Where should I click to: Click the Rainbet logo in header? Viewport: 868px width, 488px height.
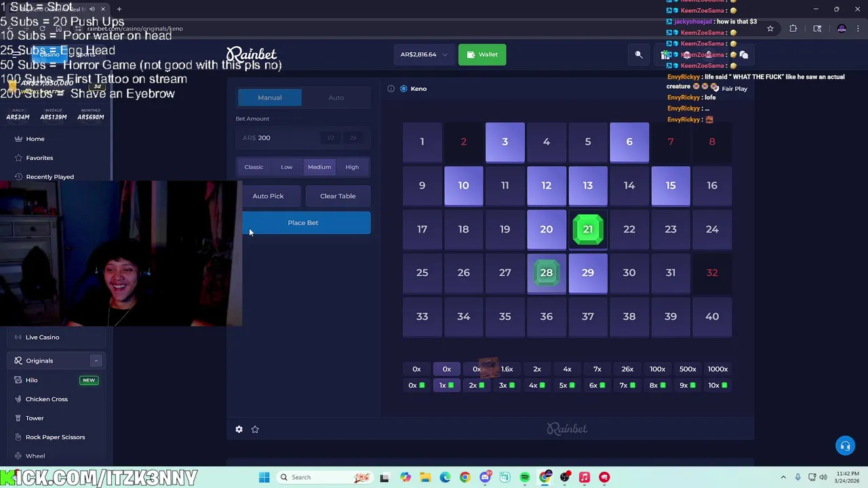click(x=252, y=54)
